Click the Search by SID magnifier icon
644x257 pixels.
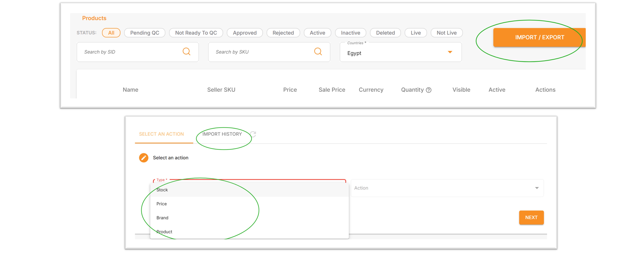pos(186,51)
